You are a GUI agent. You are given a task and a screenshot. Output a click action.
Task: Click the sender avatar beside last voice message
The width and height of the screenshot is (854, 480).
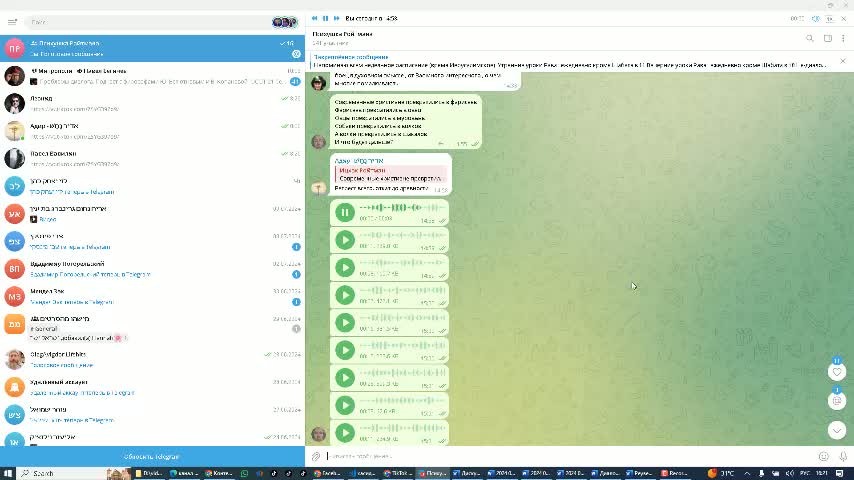click(x=319, y=434)
